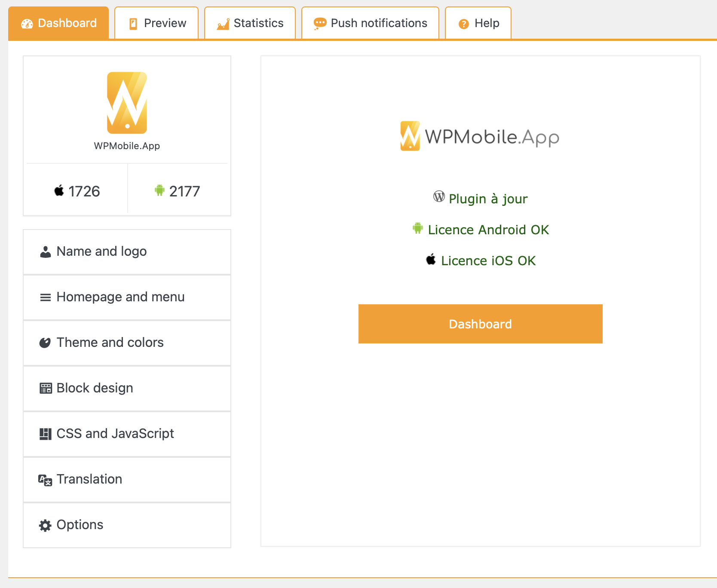This screenshot has height=588, width=717.
Task: Click the Apple icon beside 1726
Action: click(x=59, y=190)
